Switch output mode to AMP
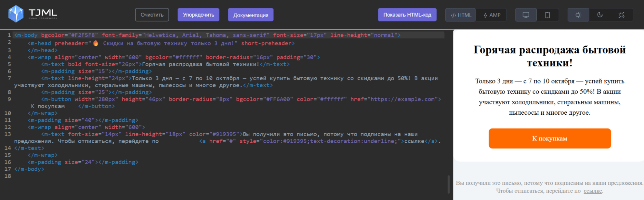Viewport: 644px width, 200px height. pos(492,15)
